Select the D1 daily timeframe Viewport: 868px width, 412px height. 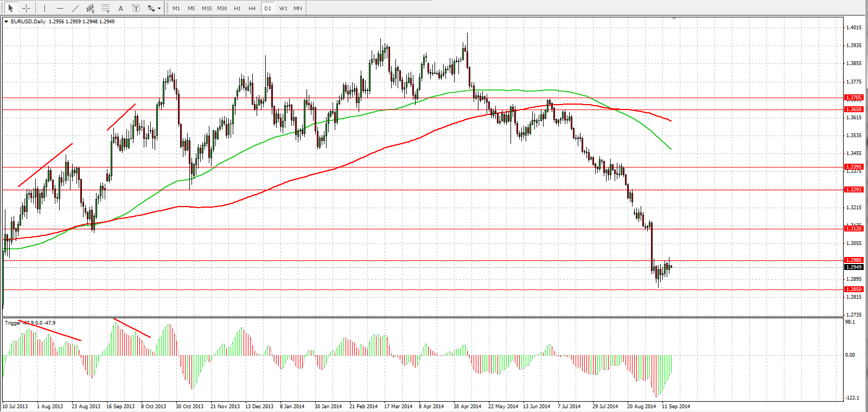click(x=267, y=8)
